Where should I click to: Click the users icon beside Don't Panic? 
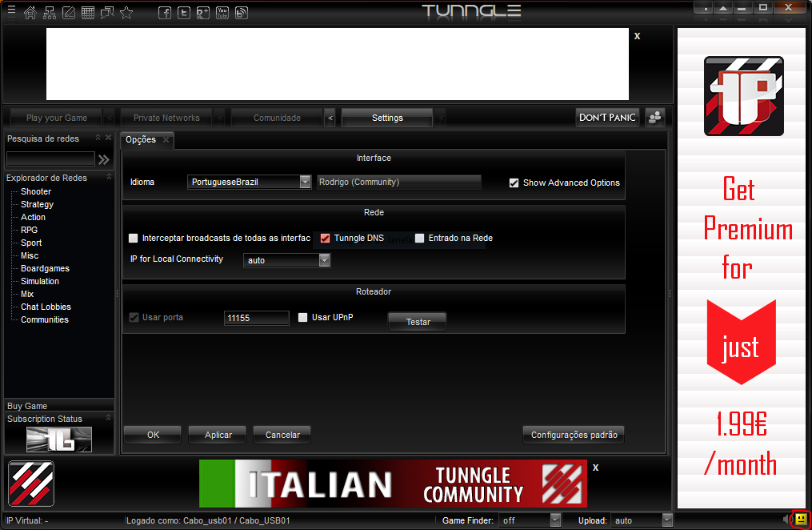655,118
